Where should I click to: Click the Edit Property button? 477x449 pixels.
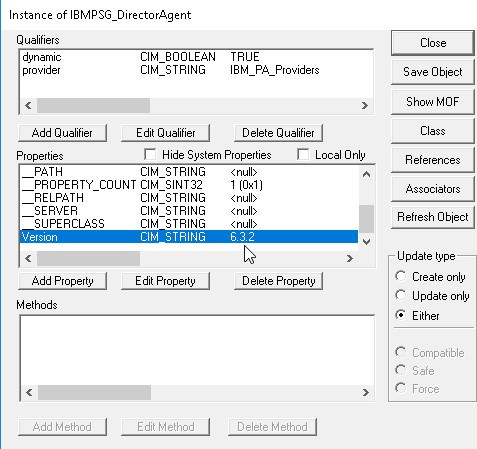point(166,281)
